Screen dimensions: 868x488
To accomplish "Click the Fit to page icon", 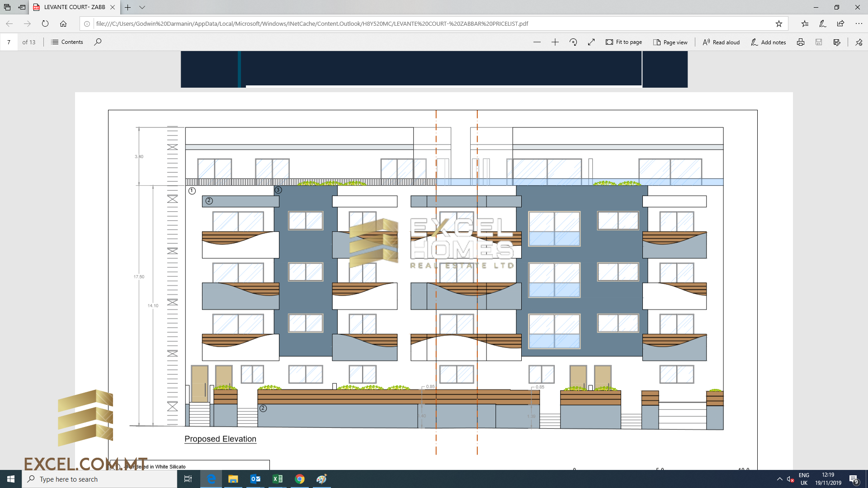I will click(609, 42).
